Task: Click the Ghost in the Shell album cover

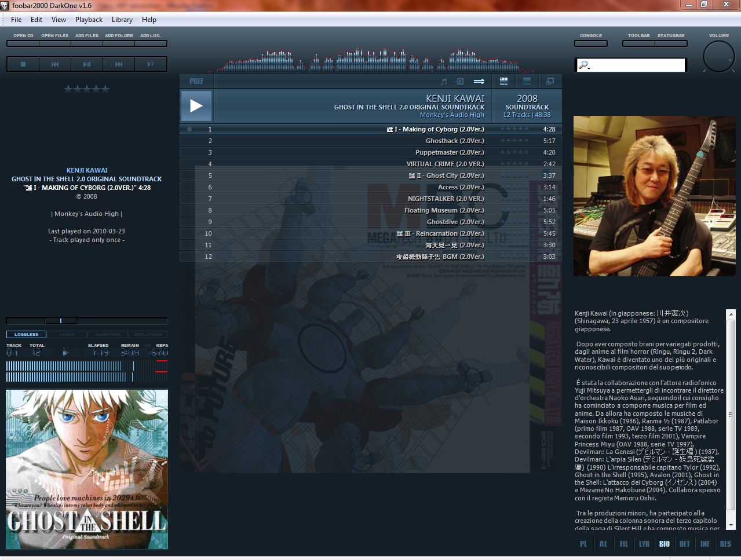Action: 87,469
